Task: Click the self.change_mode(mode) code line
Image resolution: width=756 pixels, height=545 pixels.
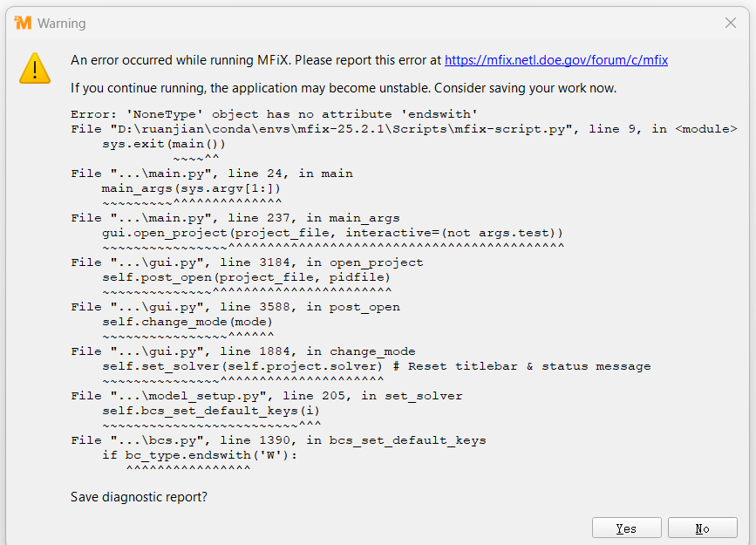Action: (x=187, y=322)
